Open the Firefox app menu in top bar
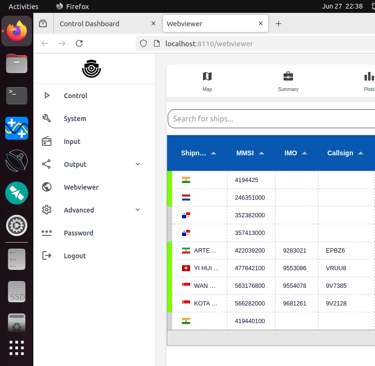This screenshot has width=375, height=366. (72, 6)
